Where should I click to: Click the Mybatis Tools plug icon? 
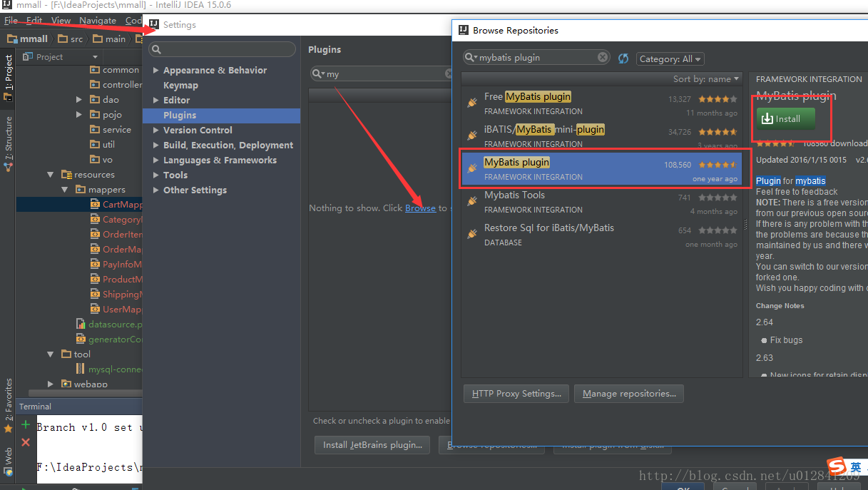[471, 201]
